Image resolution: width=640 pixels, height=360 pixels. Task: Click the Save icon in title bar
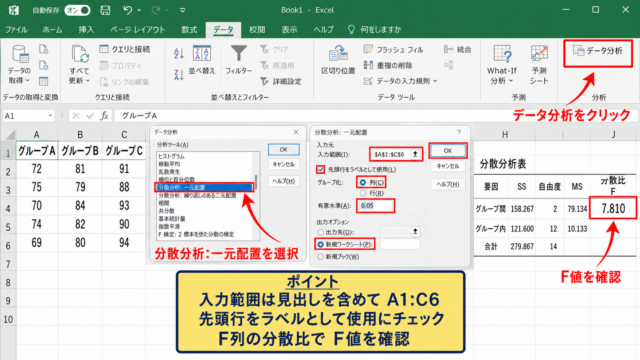coord(105,10)
